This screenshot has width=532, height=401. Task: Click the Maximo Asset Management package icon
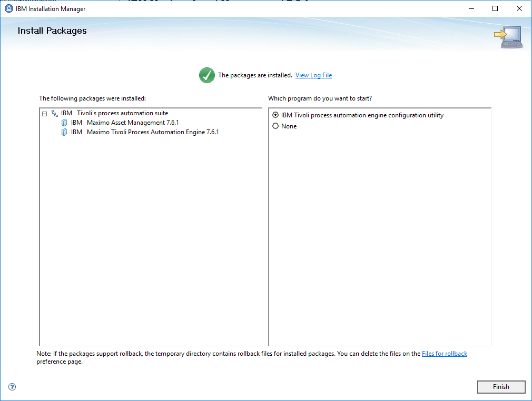[x=64, y=123]
